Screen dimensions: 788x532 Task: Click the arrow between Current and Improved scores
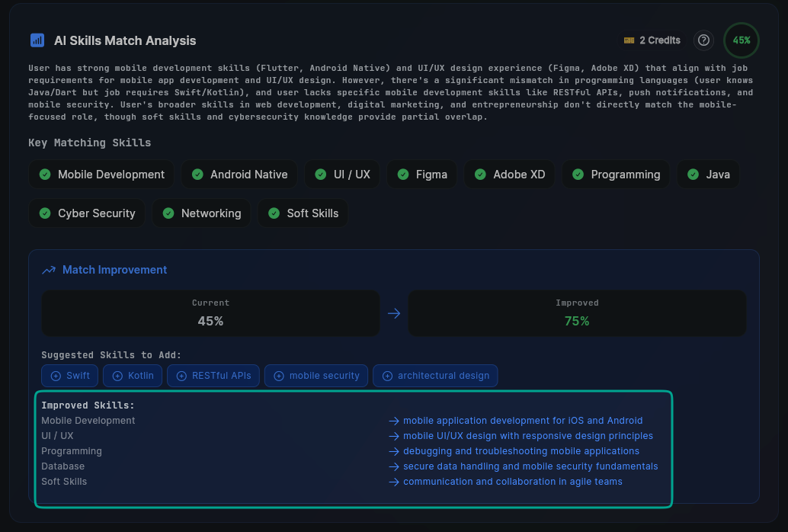pos(394,312)
